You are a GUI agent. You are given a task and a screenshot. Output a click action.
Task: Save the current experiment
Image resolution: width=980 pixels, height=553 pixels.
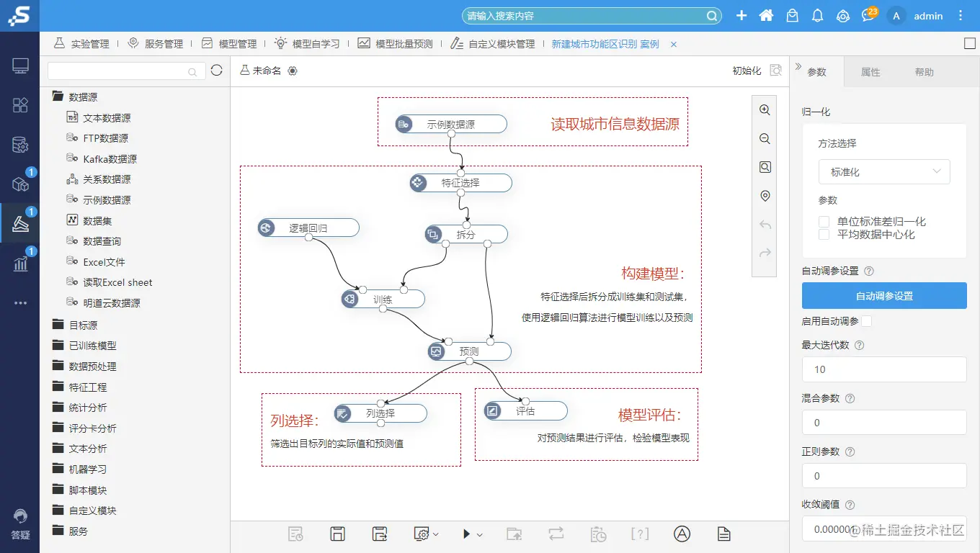[x=337, y=534]
